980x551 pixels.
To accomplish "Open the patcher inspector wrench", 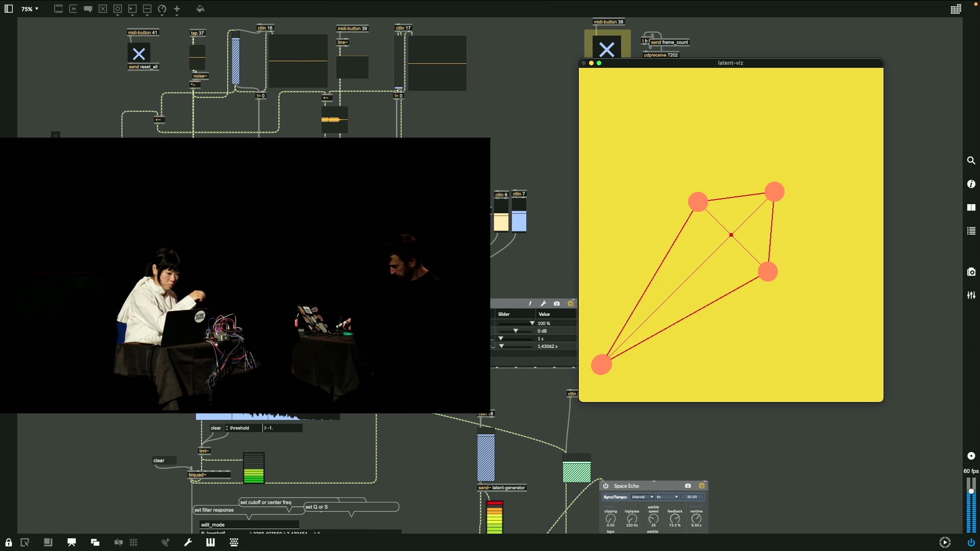I will 188,542.
